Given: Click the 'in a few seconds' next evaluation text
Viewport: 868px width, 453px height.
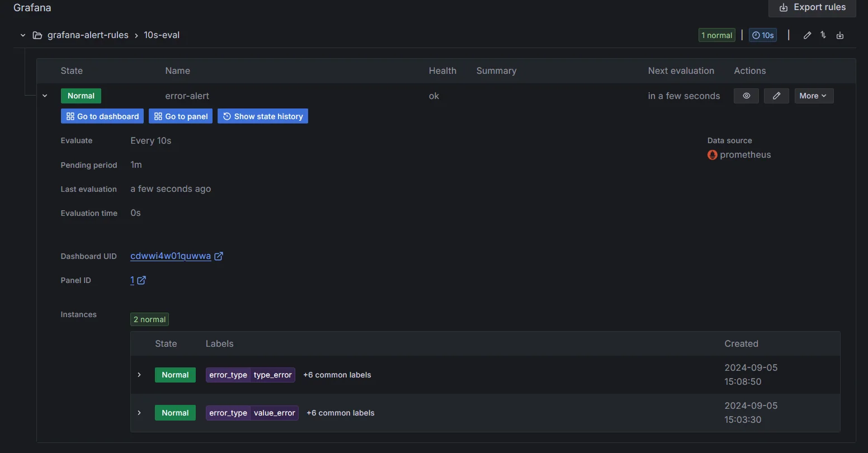Looking at the screenshot, I should (x=684, y=96).
